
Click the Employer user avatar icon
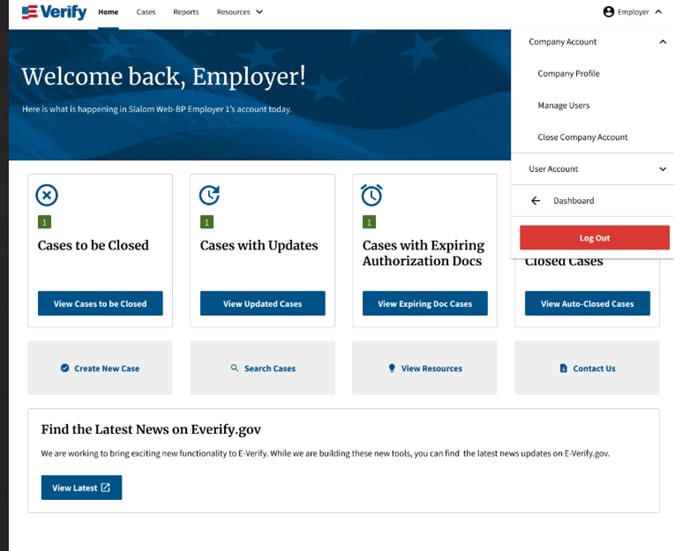(x=609, y=12)
